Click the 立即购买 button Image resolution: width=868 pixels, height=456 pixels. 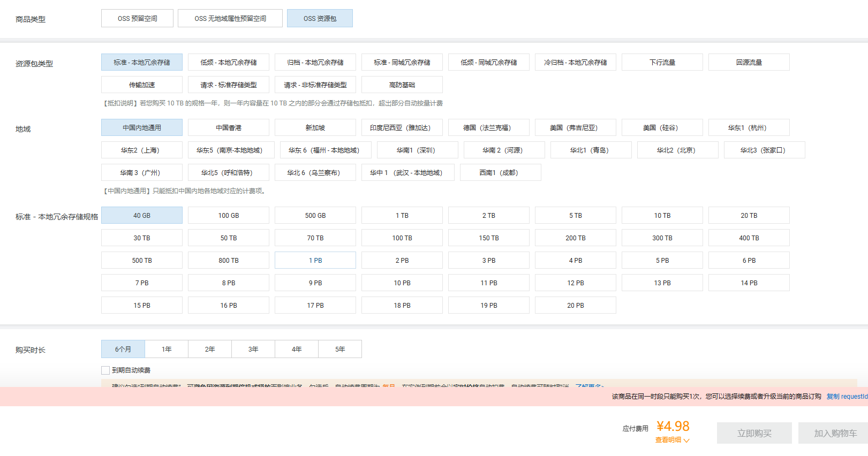pyautogui.click(x=754, y=433)
